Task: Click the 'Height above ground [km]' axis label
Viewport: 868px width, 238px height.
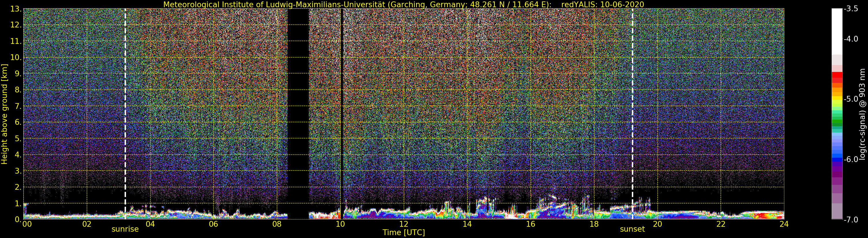Action: pyautogui.click(x=4, y=114)
